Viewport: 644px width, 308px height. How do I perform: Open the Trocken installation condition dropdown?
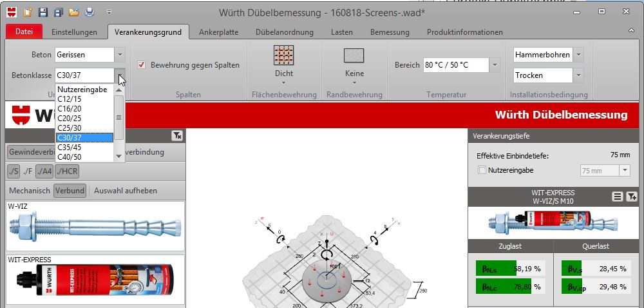point(578,75)
